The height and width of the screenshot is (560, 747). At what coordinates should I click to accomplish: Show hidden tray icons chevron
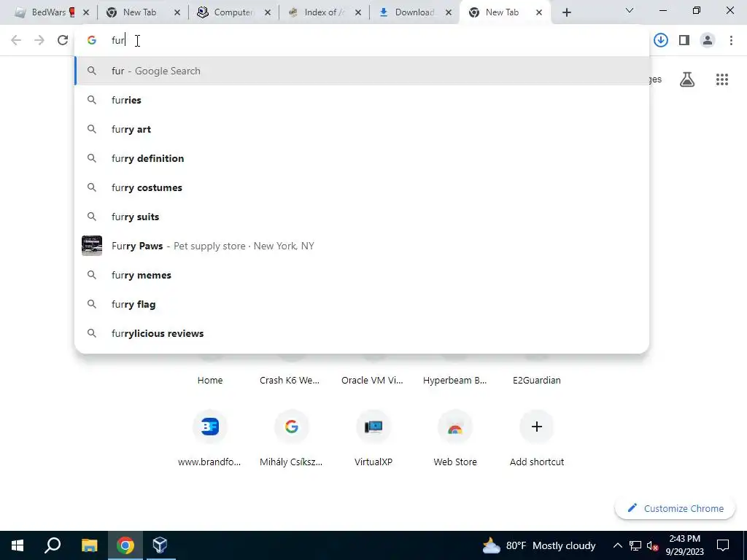(617, 545)
